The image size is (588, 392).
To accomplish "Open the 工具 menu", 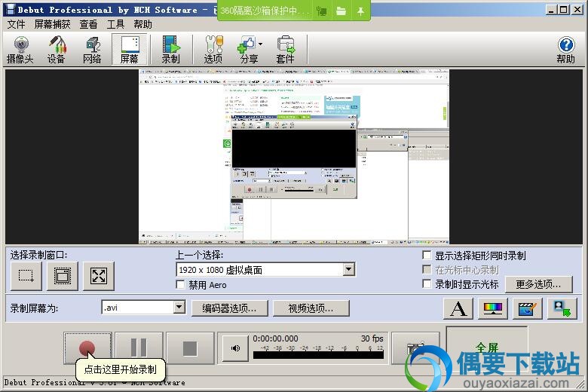I will [115, 24].
